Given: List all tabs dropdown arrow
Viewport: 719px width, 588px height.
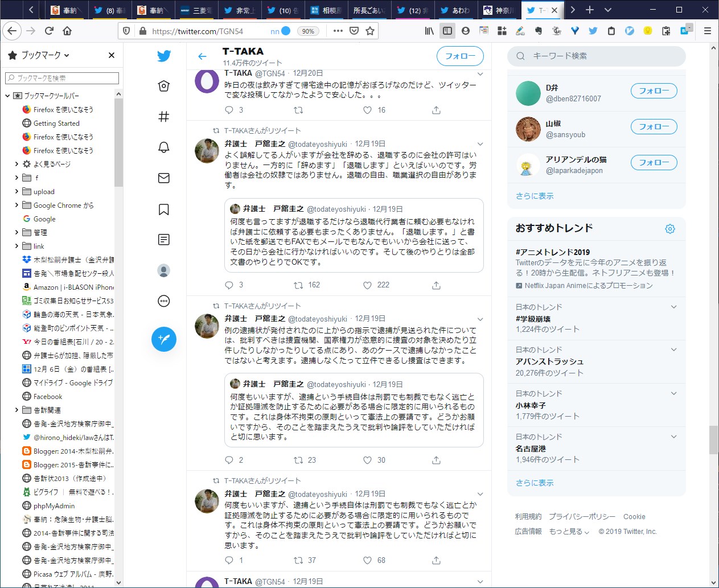Looking at the screenshot, I should (608, 10).
